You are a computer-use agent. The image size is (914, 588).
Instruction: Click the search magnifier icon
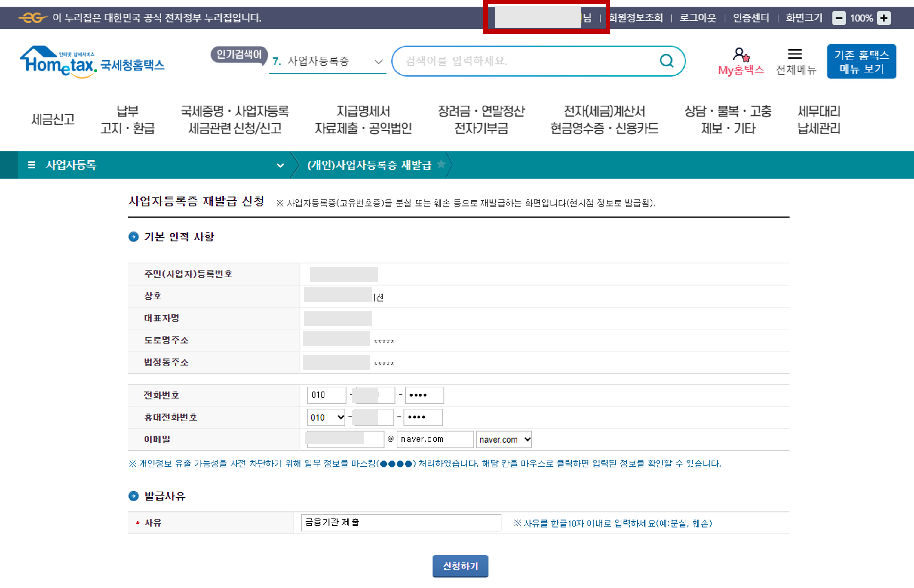[x=667, y=61]
